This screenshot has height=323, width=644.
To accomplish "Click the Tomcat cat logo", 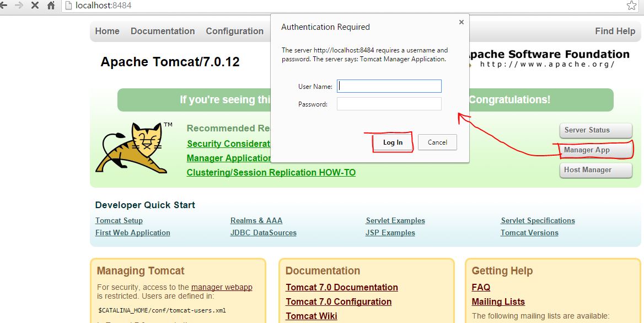I will pos(132,148).
